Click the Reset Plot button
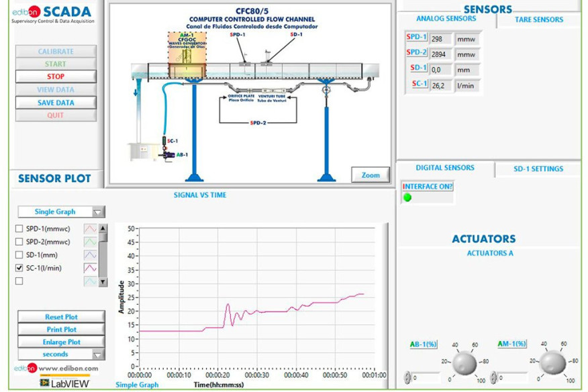This screenshot has height=392, width=588. point(61,317)
